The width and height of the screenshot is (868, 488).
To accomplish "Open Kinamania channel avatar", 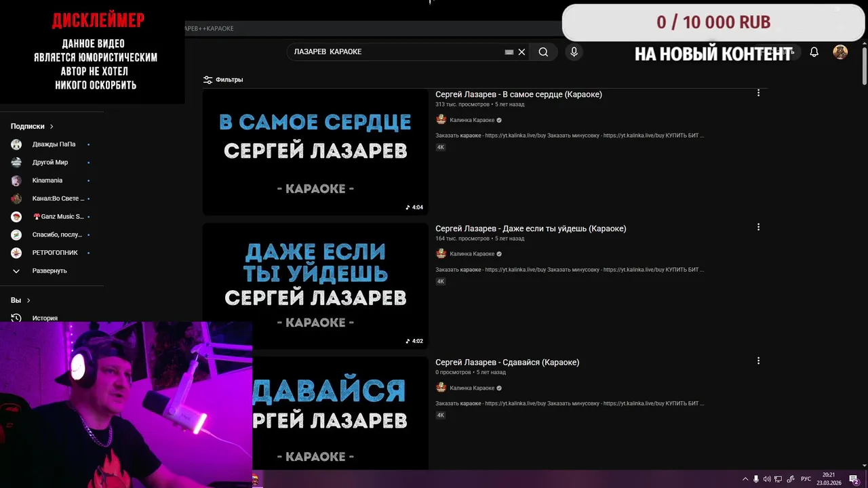I will (x=16, y=180).
